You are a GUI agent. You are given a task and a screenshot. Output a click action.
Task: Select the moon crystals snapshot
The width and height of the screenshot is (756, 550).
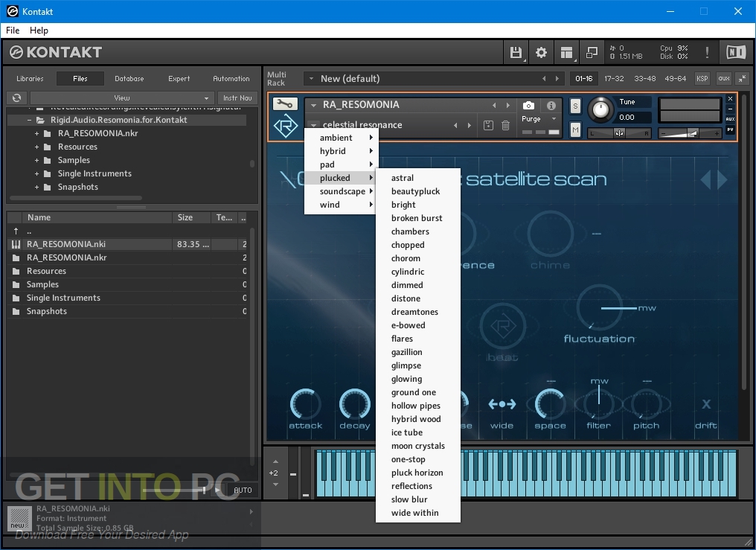[418, 446]
